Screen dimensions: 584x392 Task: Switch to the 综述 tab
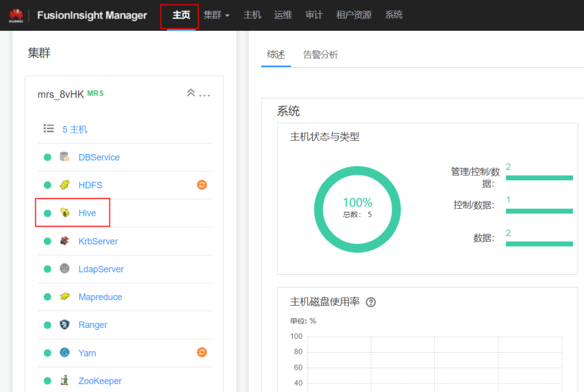point(276,55)
